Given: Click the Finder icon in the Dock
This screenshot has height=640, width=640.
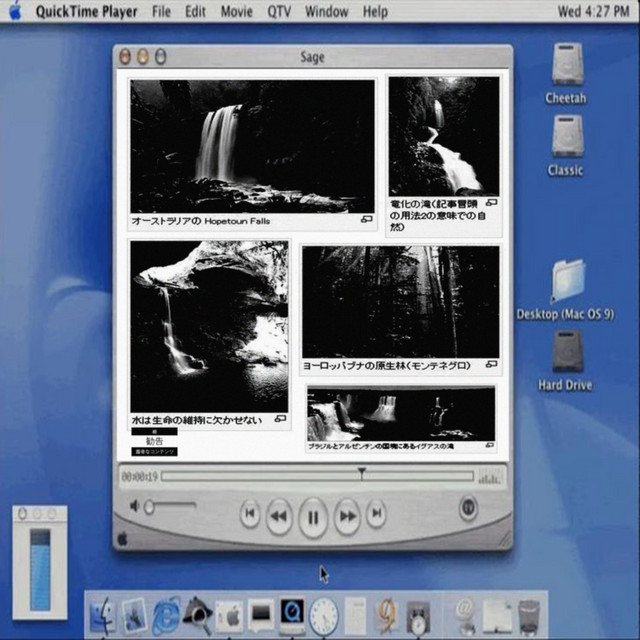Looking at the screenshot, I should point(102,614).
